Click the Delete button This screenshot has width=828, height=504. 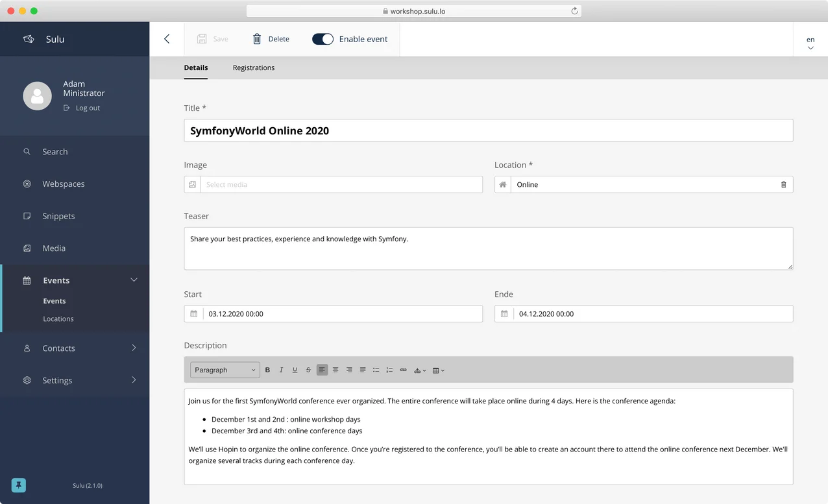[x=271, y=39]
